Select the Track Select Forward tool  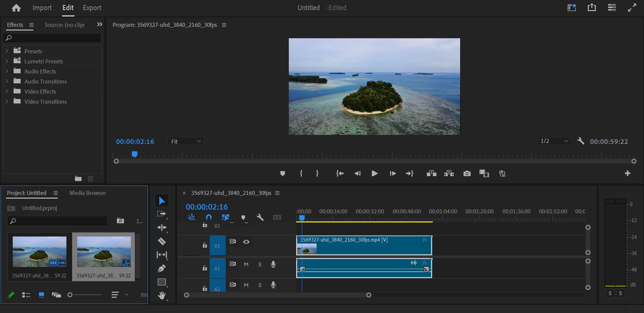click(162, 214)
